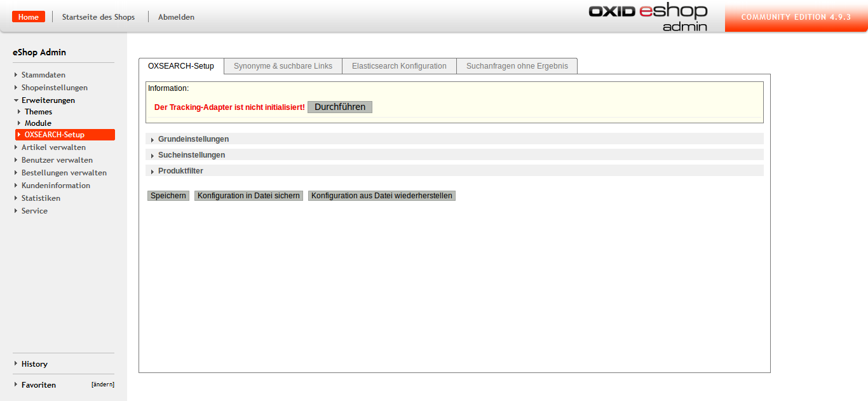This screenshot has height=401, width=868.
Task: Expand Benutzer verwalten menu
Action: point(57,160)
